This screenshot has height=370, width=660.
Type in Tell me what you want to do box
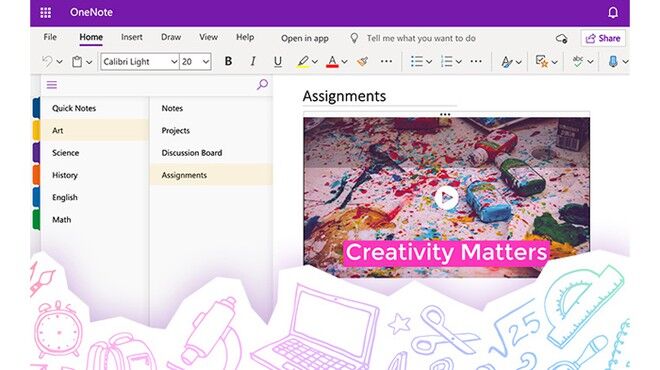[421, 38]
